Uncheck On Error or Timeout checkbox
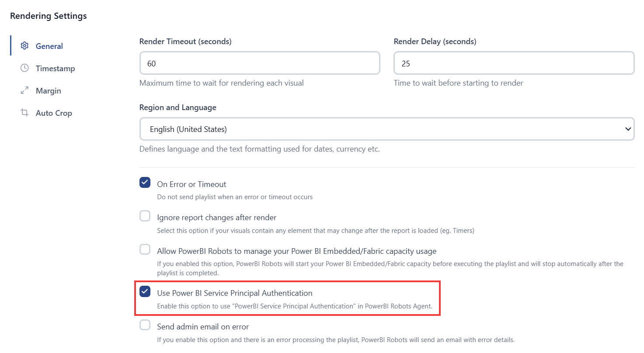 [145, 183]
